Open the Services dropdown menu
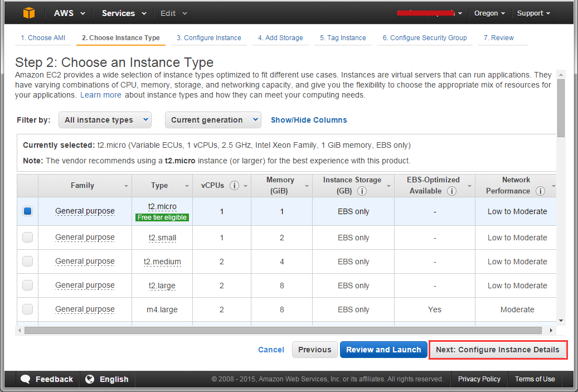This screenshot has width=578, height=392. [124, 13]
